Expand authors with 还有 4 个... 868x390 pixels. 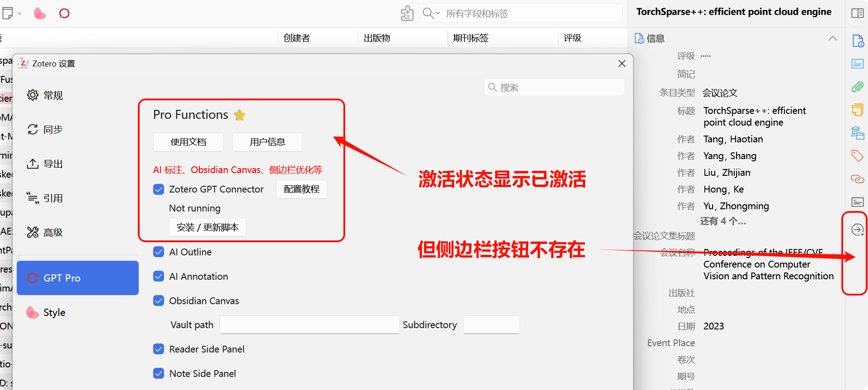[723, 221]
